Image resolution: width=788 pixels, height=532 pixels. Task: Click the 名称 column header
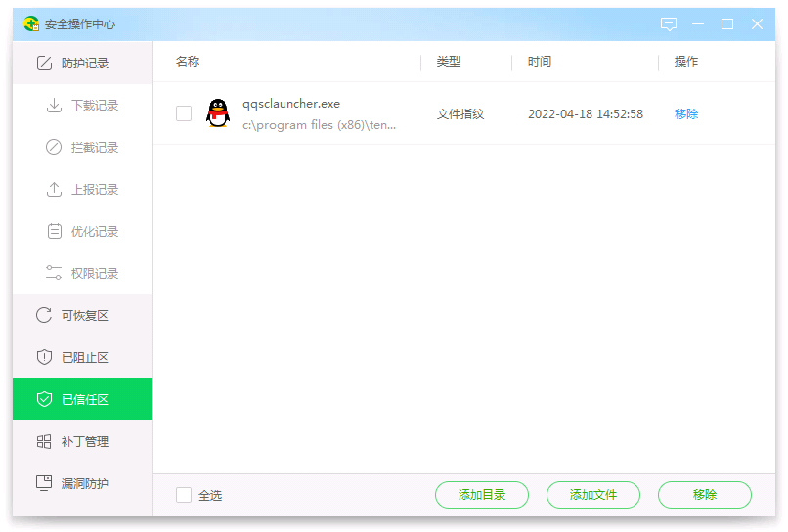188,62
